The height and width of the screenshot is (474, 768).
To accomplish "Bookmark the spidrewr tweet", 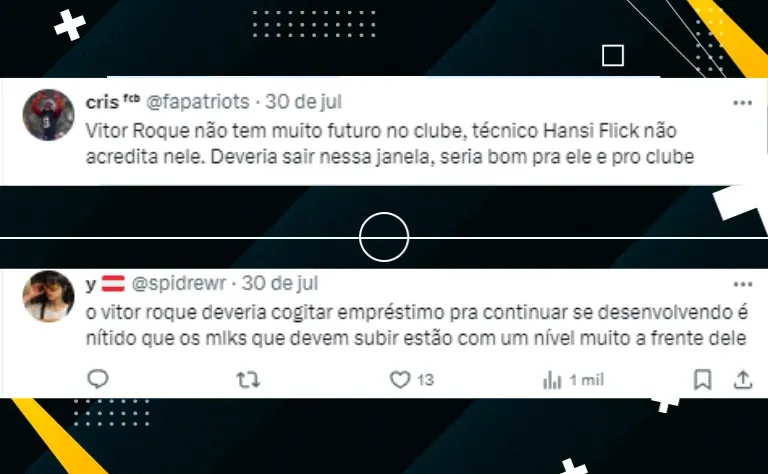I will [x=702, y=379].
